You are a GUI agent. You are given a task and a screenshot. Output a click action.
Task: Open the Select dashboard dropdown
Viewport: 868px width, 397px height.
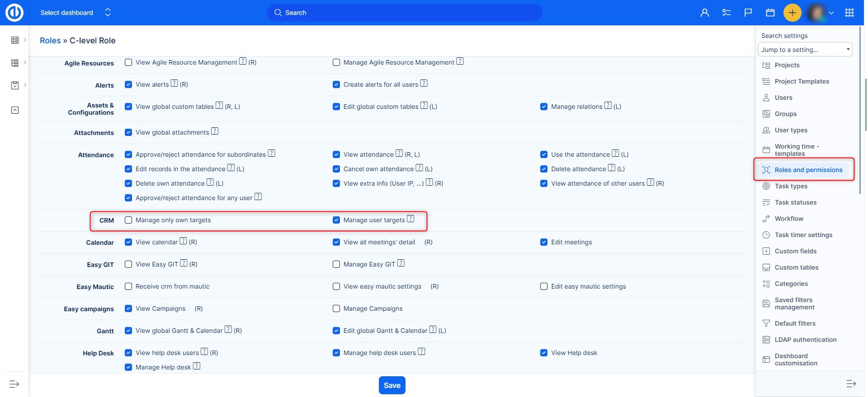(75, 13)
